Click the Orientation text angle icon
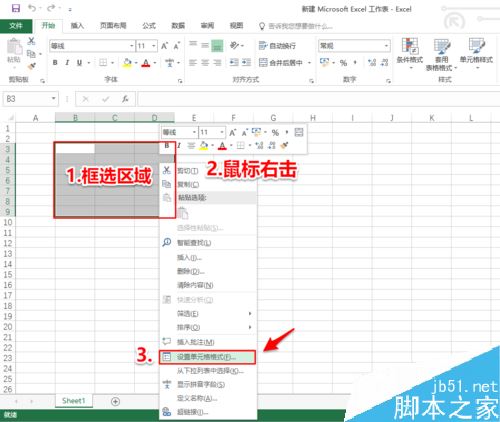 tap(235, 45)
